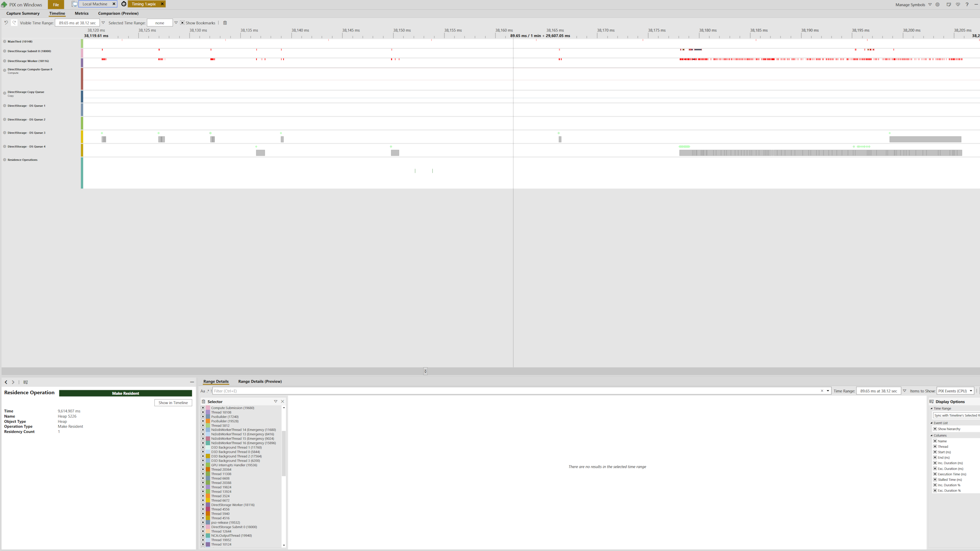The width and height of the screenshot is (980, 551).
Task: Click the details layout icon beside chevrons
Action: pyautogui.click(x=26, y=382)
